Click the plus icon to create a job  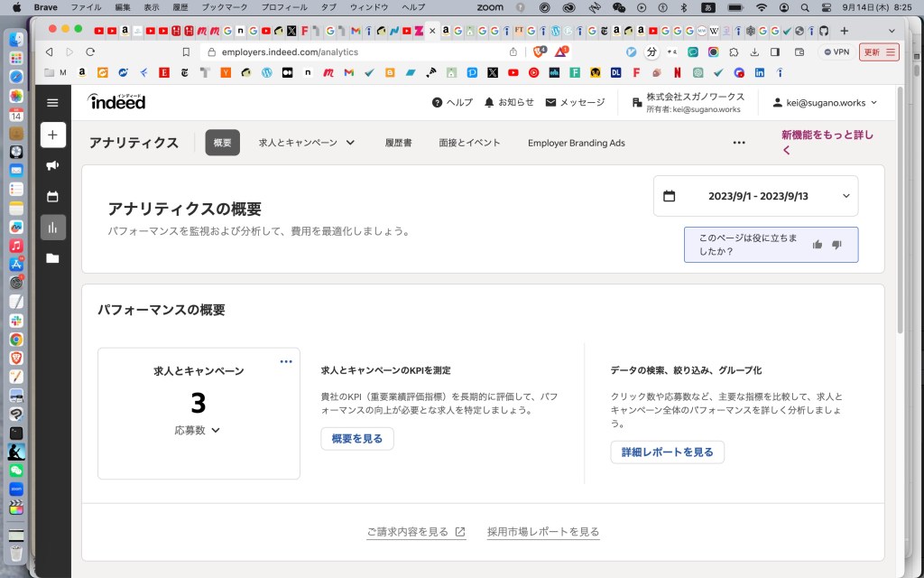(x=52, y=135)
